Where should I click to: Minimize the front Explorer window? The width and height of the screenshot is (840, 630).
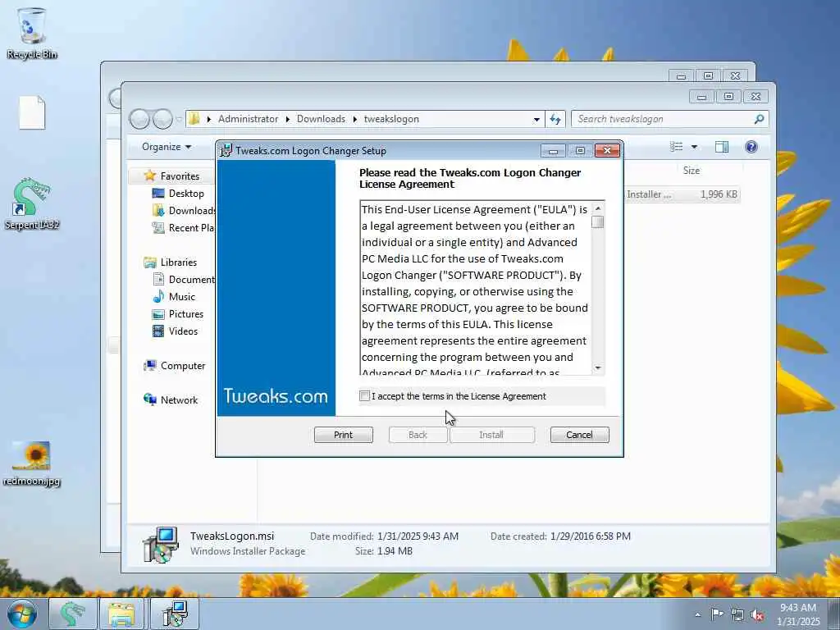(702, 97)
